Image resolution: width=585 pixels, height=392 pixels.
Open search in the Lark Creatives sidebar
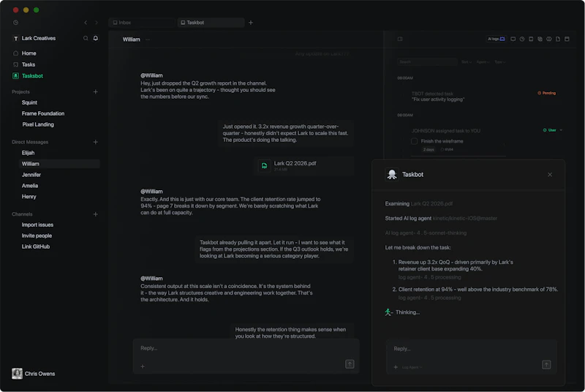click(86, 38)
